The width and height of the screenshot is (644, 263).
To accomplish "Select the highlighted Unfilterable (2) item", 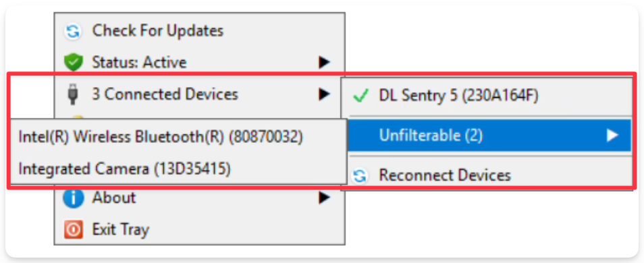I will click(489, 136).
